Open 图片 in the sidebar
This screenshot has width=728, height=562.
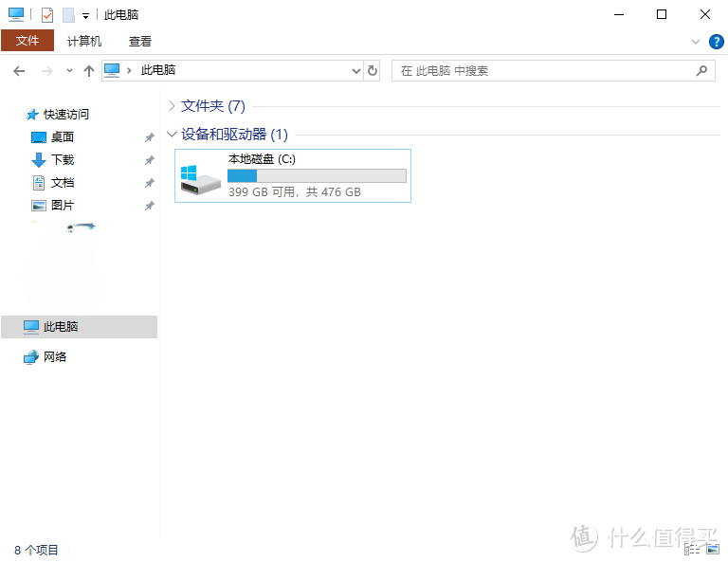pos(63,205)
